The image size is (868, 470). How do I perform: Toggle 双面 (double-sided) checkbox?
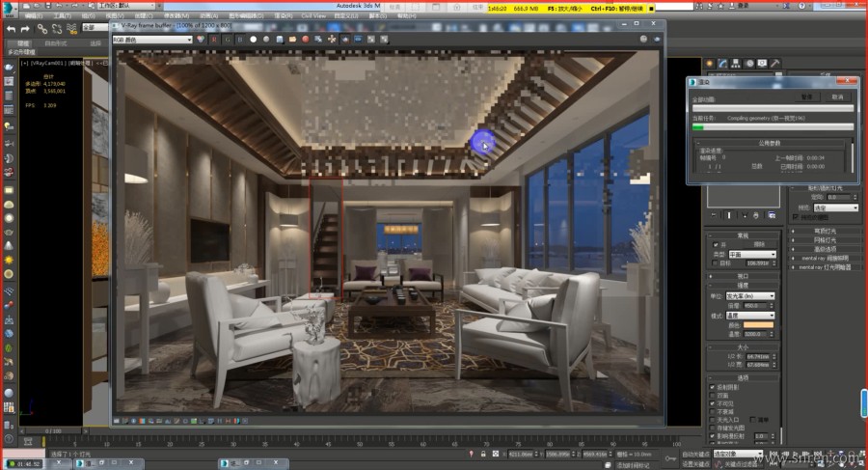713,396
